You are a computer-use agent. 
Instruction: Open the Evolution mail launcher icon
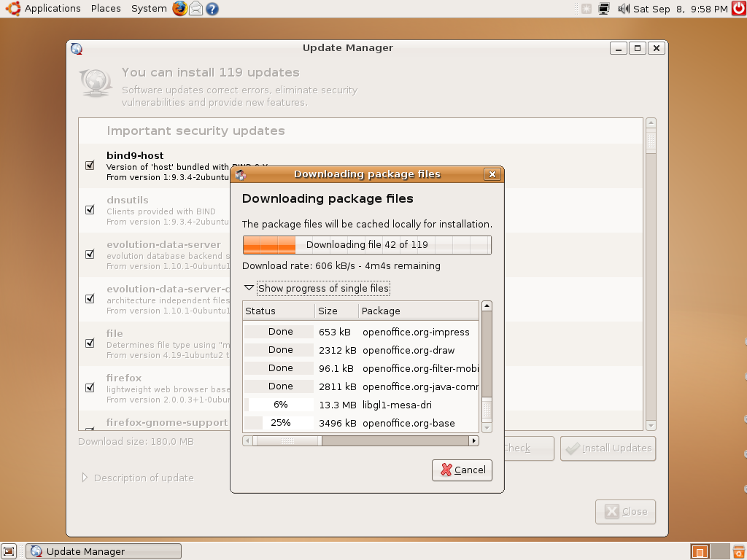coord(196,9)
